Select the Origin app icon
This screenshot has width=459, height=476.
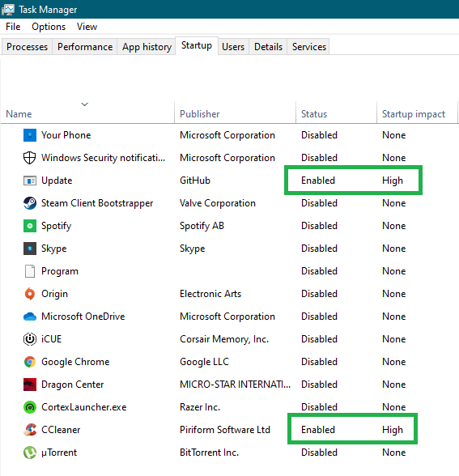tap(30, 294)
